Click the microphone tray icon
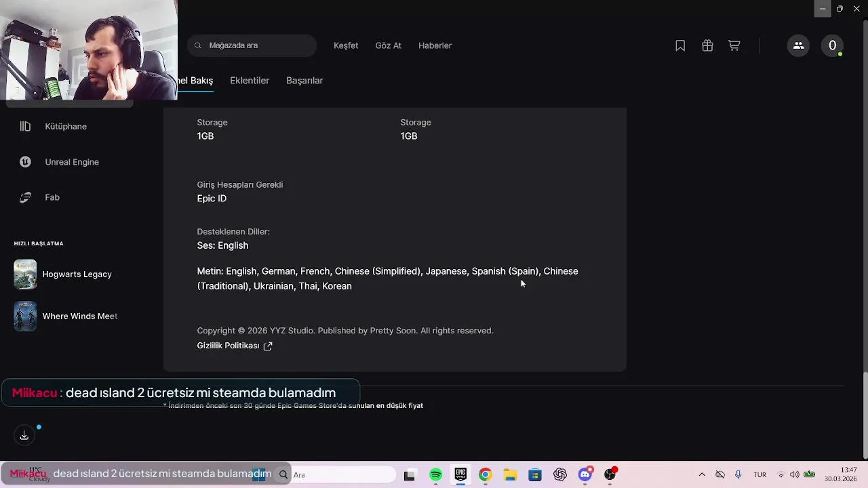Viewport: 868px width, 488px height. (738, 474)
